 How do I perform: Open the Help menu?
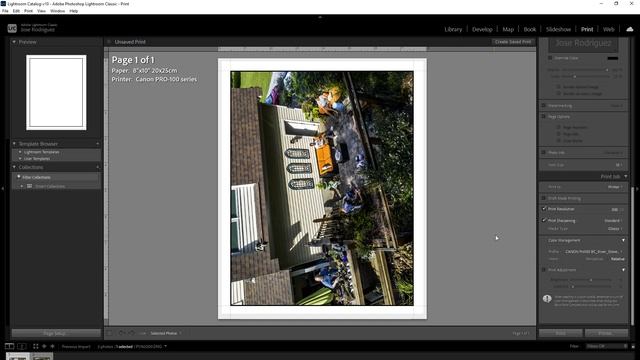tap(73, 11)
